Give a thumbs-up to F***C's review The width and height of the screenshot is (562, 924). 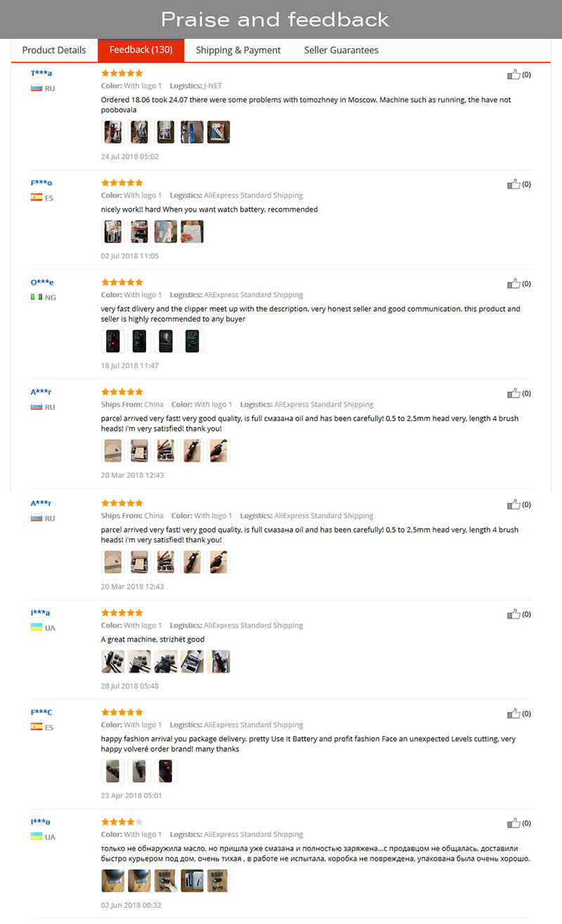[x=514, y=713]
